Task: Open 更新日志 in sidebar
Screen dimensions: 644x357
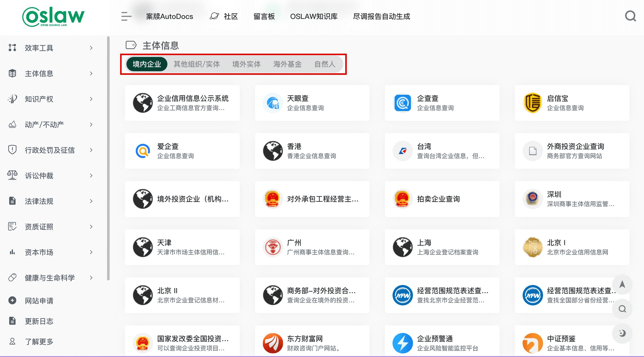Action: point(39,321)
